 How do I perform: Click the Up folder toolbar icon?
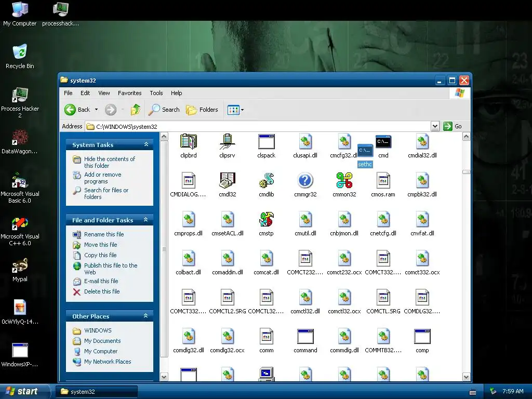click(x=136, y=110)
